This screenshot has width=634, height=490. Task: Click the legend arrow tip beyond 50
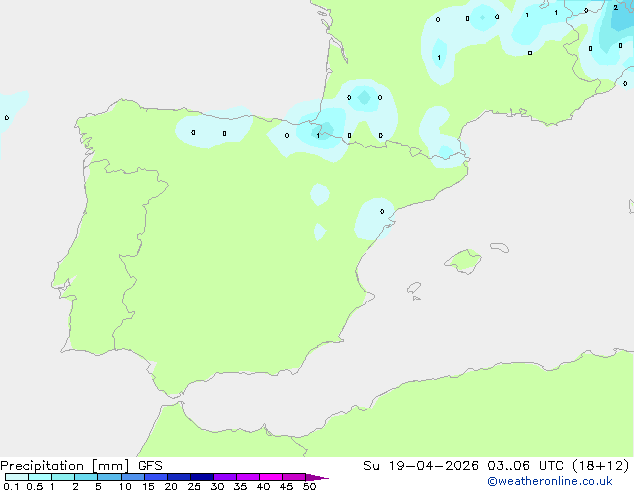coord(317,477)
